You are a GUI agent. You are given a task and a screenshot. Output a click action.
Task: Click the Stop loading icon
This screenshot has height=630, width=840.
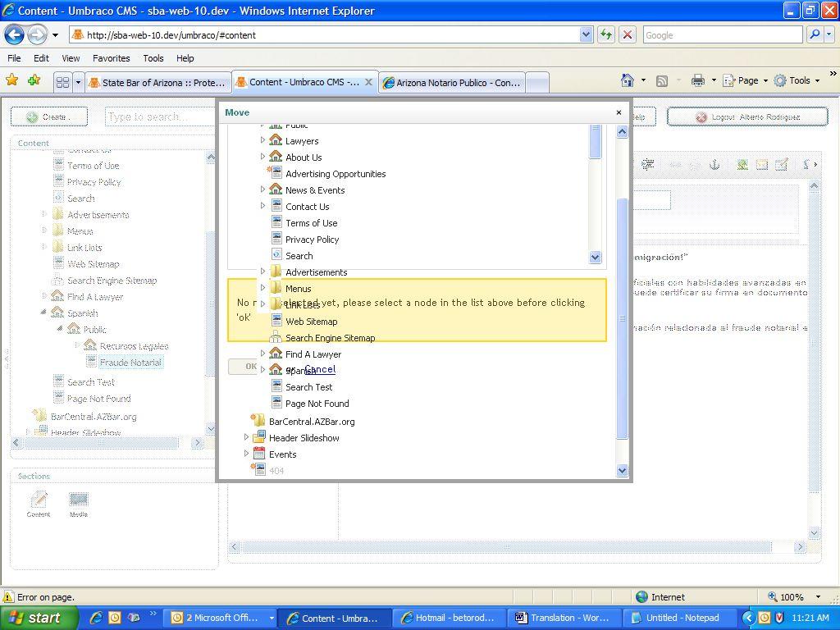tap(628, 34)
